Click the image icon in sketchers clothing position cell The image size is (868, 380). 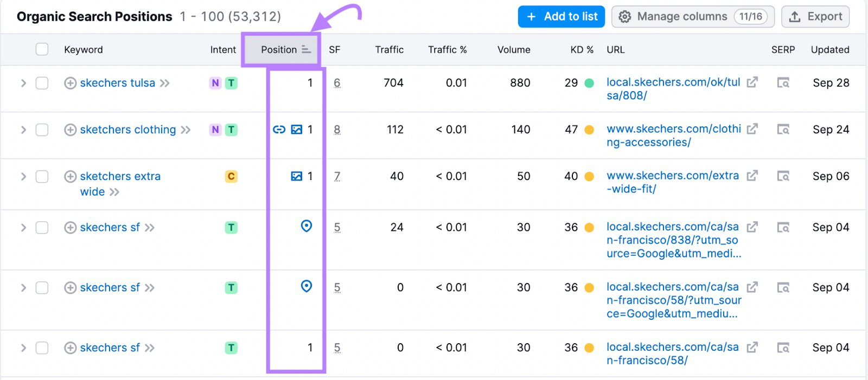(x=297, y=130)
